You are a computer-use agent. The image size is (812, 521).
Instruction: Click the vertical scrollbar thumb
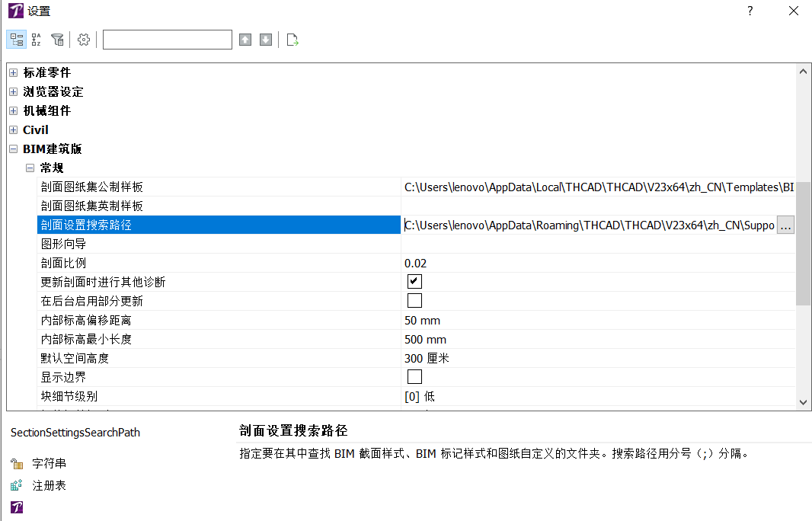803,244
